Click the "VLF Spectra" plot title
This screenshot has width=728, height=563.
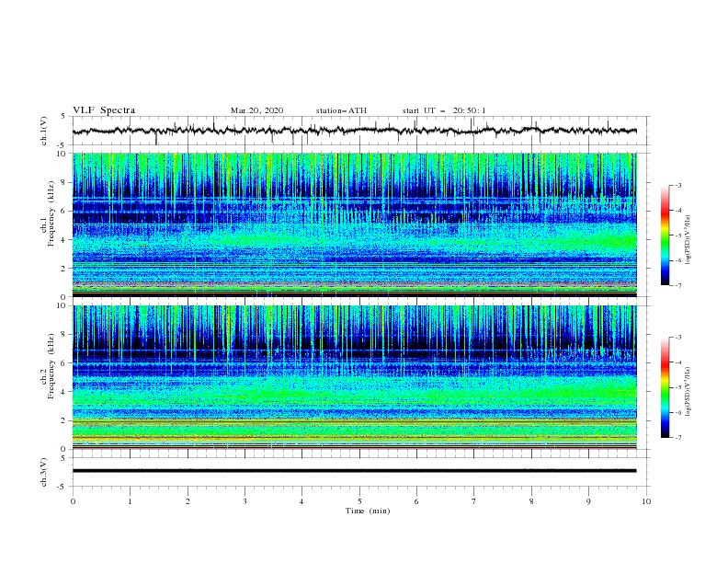click(x=104, y=110)
